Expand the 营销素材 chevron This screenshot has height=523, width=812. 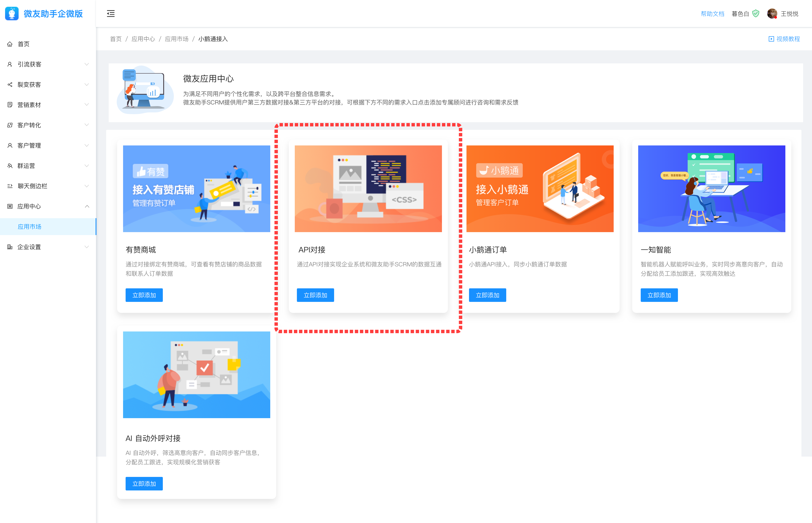tap(87, 105)
